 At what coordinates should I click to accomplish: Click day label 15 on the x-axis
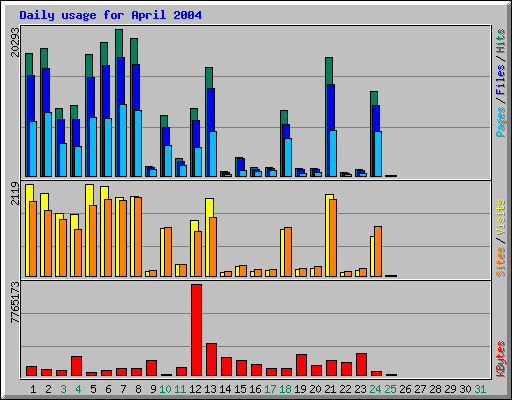click(x=240, y=389)
